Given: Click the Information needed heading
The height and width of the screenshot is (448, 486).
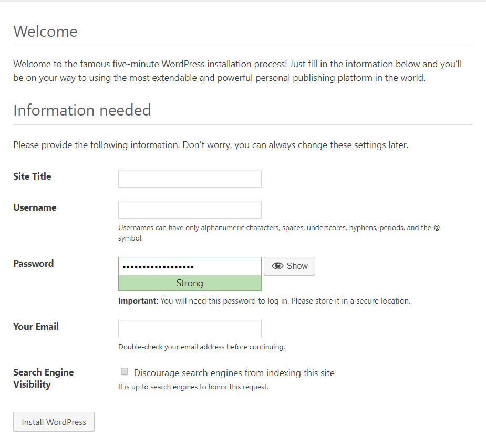Looking at the screenshot, I should (82, 110).
